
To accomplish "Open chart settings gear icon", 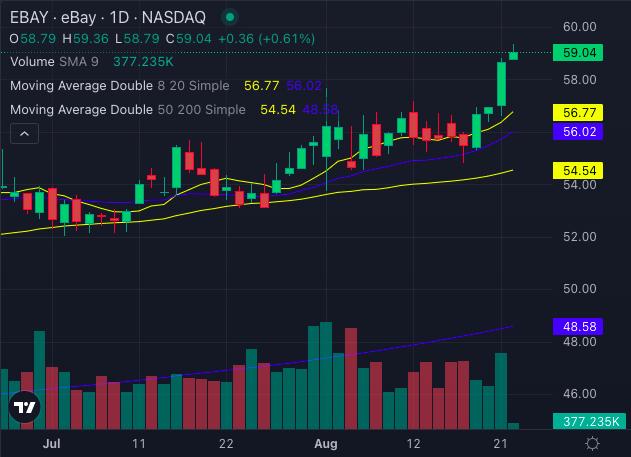I will [x=592, y=444].
